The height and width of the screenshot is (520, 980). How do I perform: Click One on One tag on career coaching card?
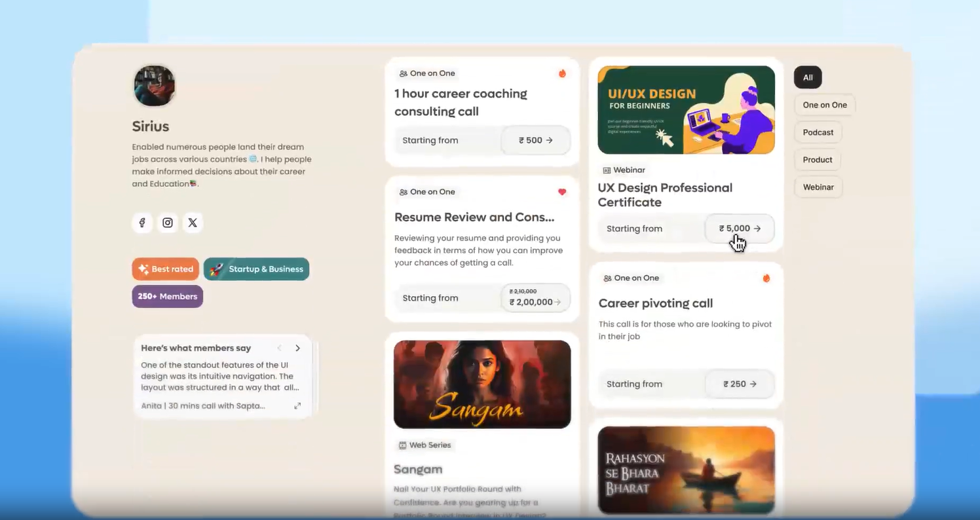[427, 73]
